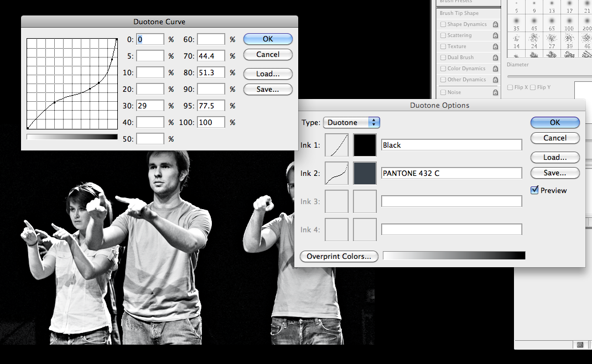Click the 0% curve value field

(150, 39)
